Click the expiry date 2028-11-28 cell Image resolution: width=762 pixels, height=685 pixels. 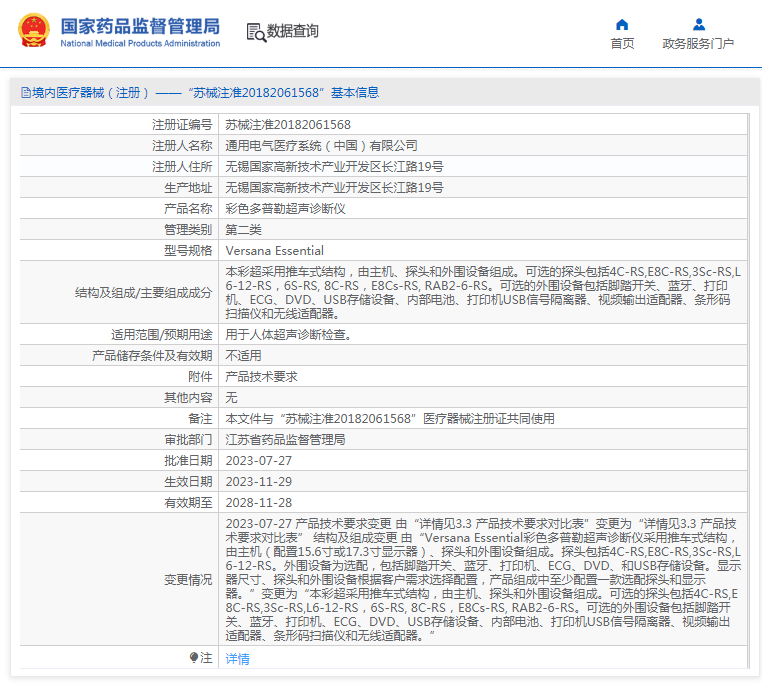[x=259, y=503]
